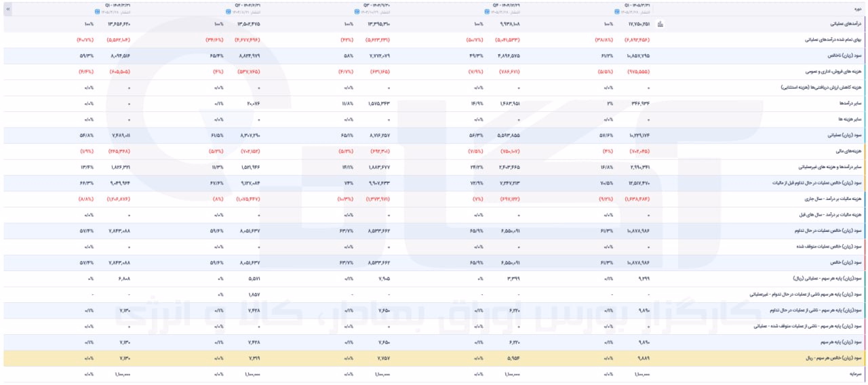Viewport: 868px width, 385px height.
Task: Select the هزینه‌های مالی row label
Action: [x=850, y=151]
